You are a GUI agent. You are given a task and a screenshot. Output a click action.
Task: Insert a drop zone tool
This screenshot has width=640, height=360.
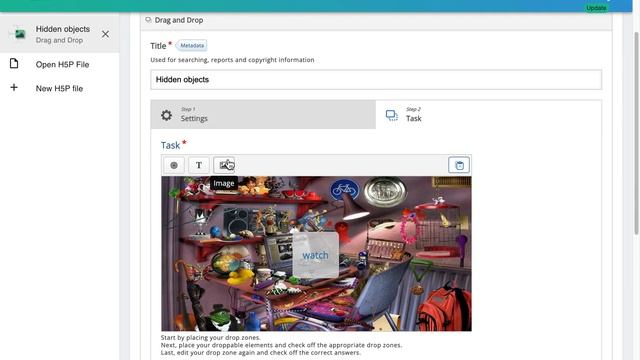coord(174,165)
